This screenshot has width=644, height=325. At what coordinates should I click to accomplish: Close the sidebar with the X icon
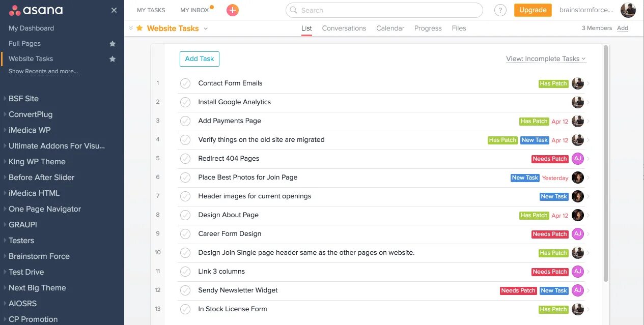(x=114, y=10)
